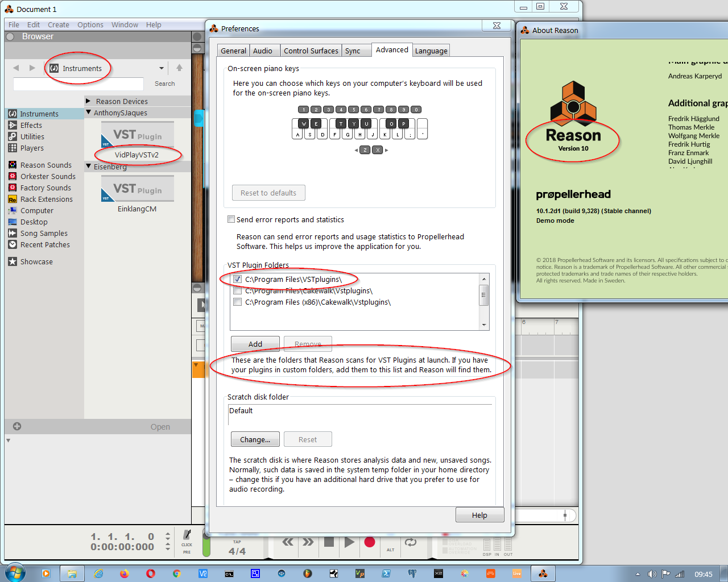Open Effects category in browser sidebar

pyautogui.click(x=31, y=125)
